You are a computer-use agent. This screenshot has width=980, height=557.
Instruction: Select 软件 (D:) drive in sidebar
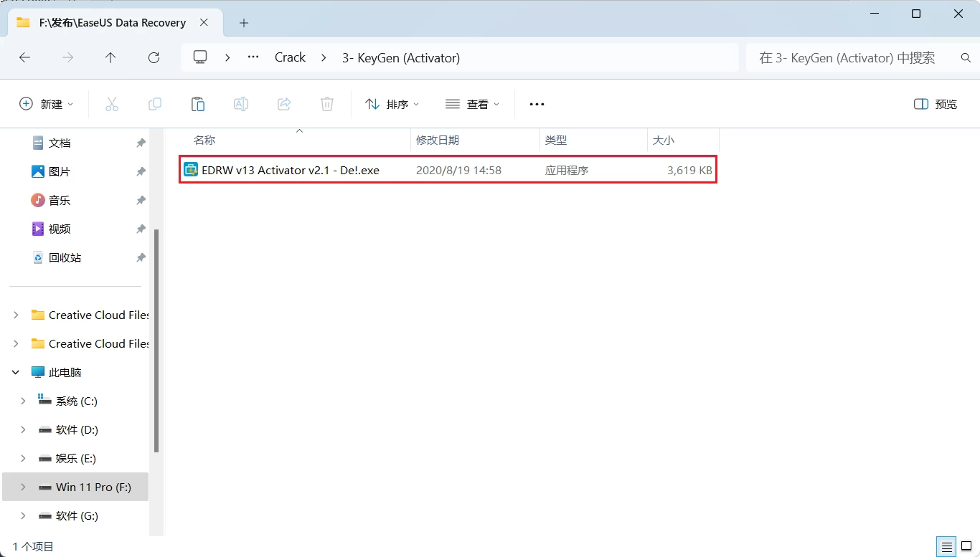pos(77,430)
